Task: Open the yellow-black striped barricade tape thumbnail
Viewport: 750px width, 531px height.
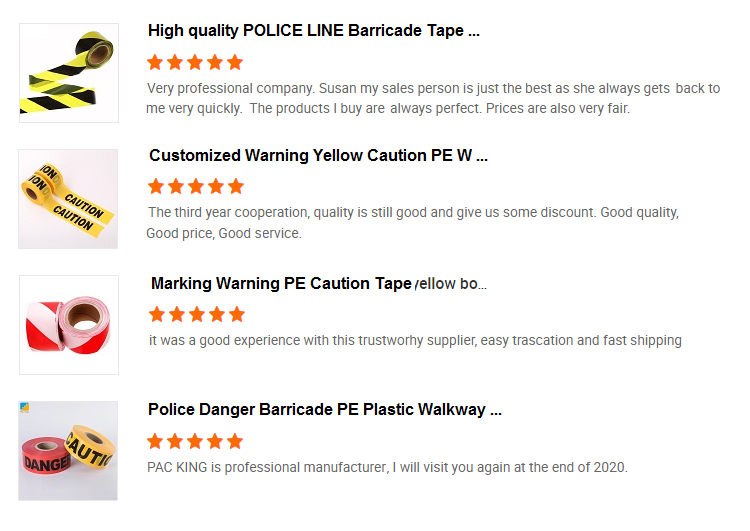Action: tap(69, 73)
